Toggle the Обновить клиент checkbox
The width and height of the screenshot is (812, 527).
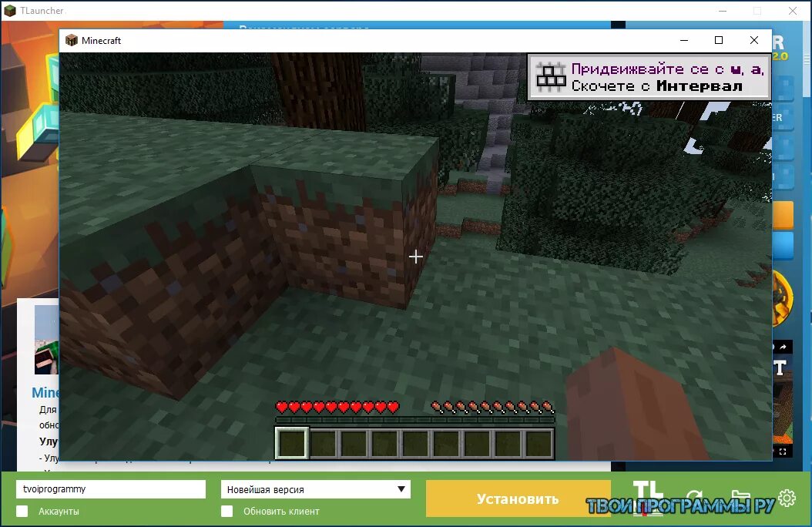pyautogui.click(x=226, y=511)
